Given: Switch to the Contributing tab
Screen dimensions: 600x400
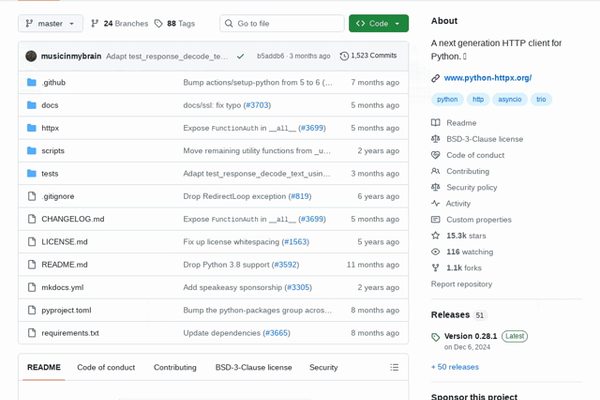Looking at the screenshot, I should pyautogui.click(x=175, y=367).
